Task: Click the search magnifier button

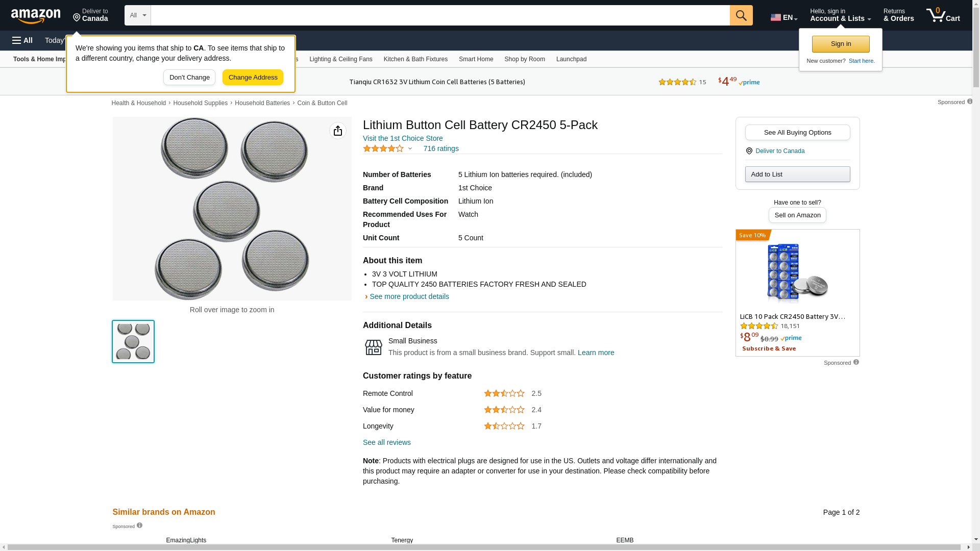Action: click(x=741, y=15)
